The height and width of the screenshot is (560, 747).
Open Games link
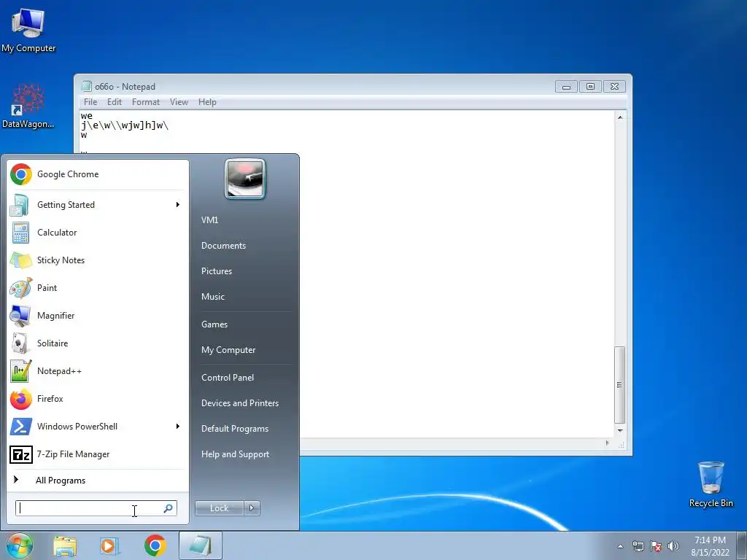214,324
